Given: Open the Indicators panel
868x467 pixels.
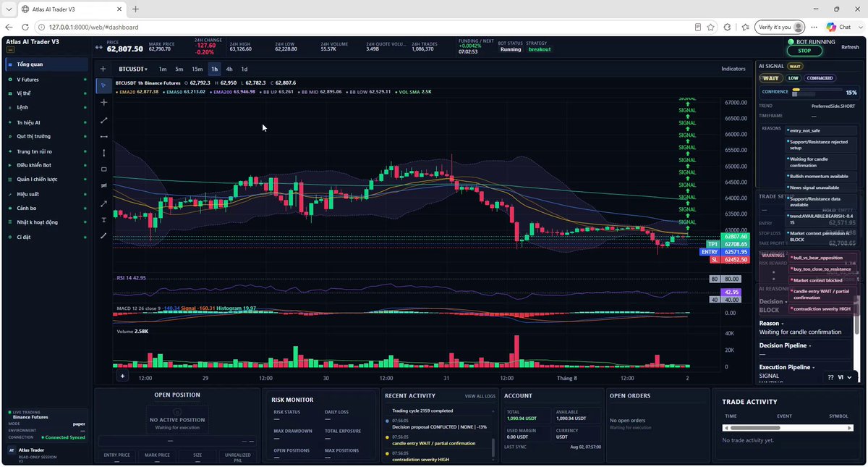Looking at the screenshot, I should [733, 70].
